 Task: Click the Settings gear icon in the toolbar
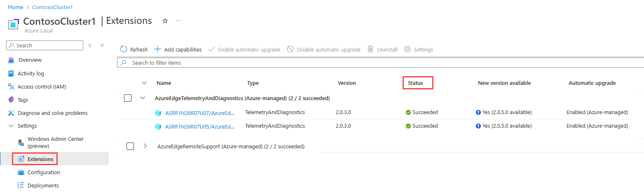(407, 49)
